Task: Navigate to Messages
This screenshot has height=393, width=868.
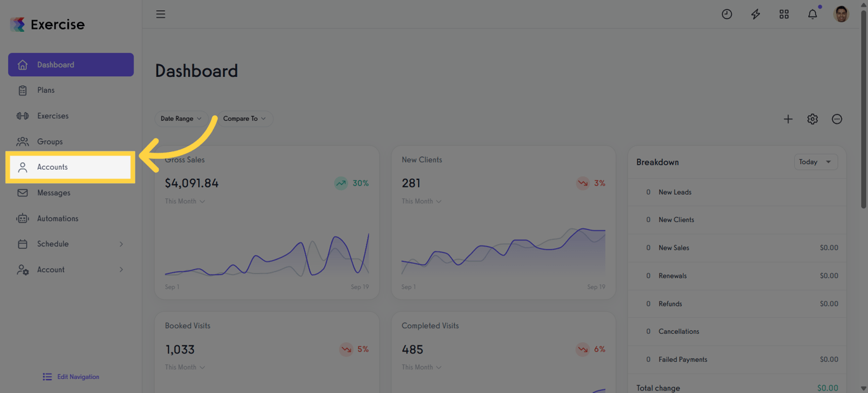Action: (x=52, y=192)
